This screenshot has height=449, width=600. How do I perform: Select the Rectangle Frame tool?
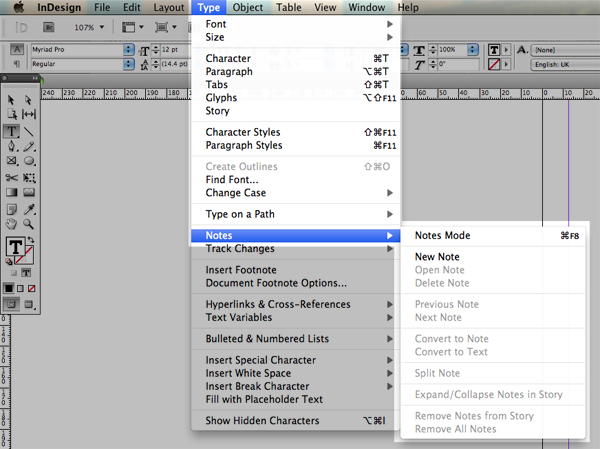(x=12, y=161)
